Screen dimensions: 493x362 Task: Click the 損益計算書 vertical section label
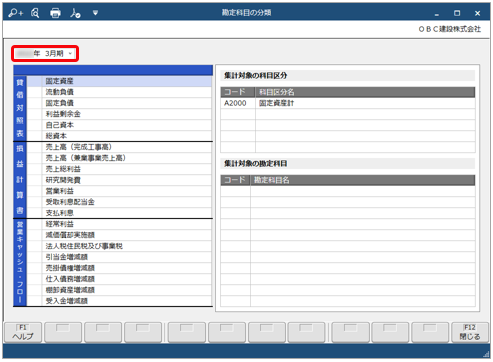point(20,180)
